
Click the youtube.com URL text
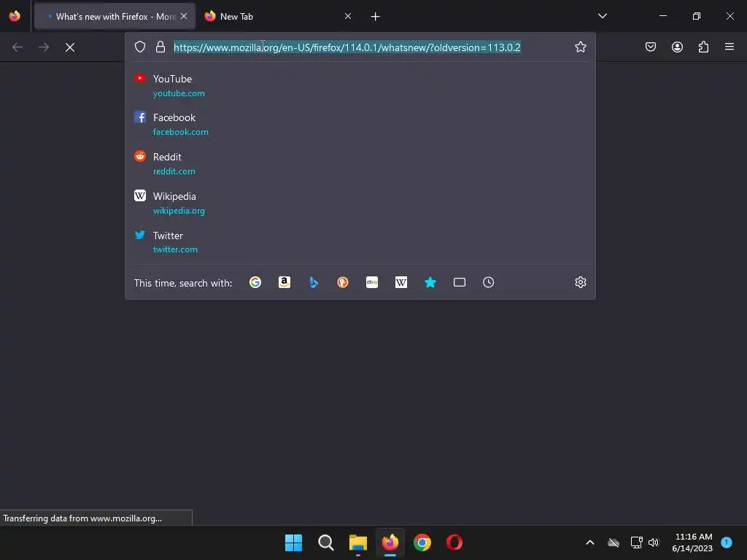[179, 93]
